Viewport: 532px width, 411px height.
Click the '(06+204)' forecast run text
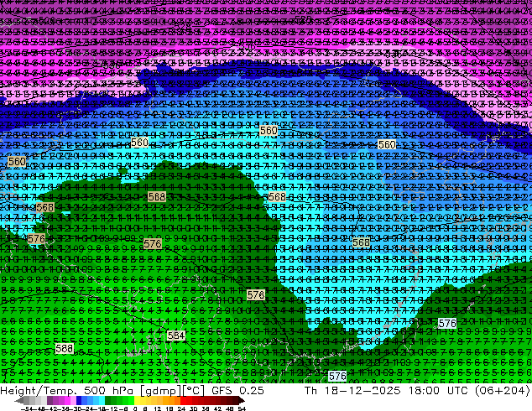click(x=502, y=391)
